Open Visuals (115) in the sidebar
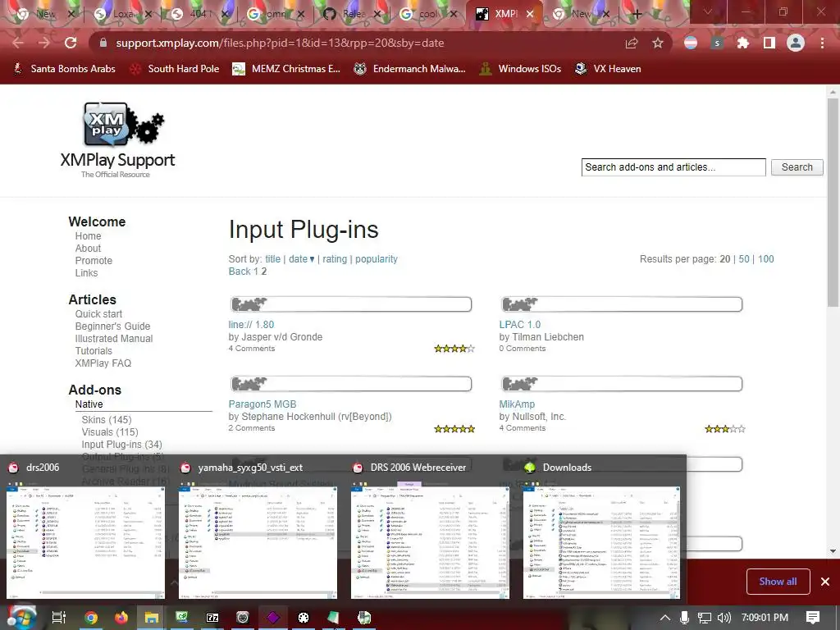840x630 pixels. click(110, 431)
